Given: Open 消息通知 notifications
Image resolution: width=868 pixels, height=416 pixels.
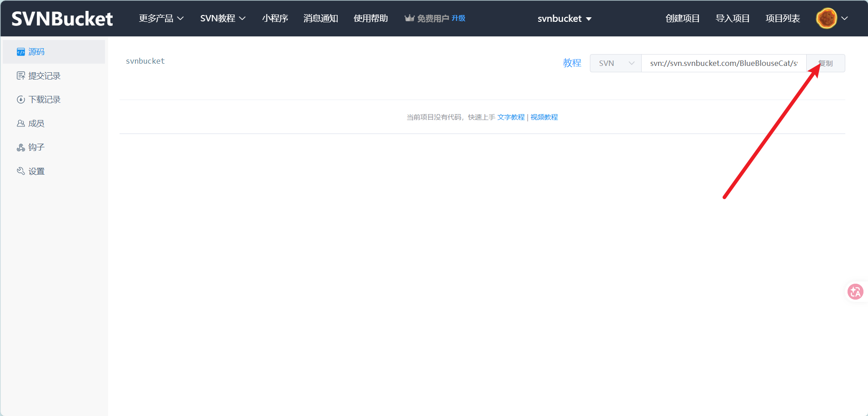Looking at the screenshot, I should tap(321, 18).
